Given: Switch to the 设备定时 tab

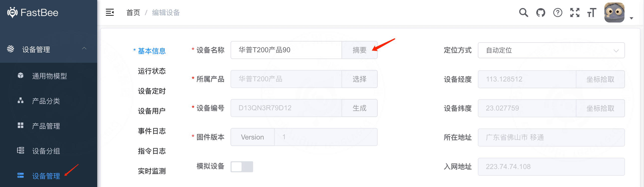Looking at the screenshot, I should pos(152,91).
